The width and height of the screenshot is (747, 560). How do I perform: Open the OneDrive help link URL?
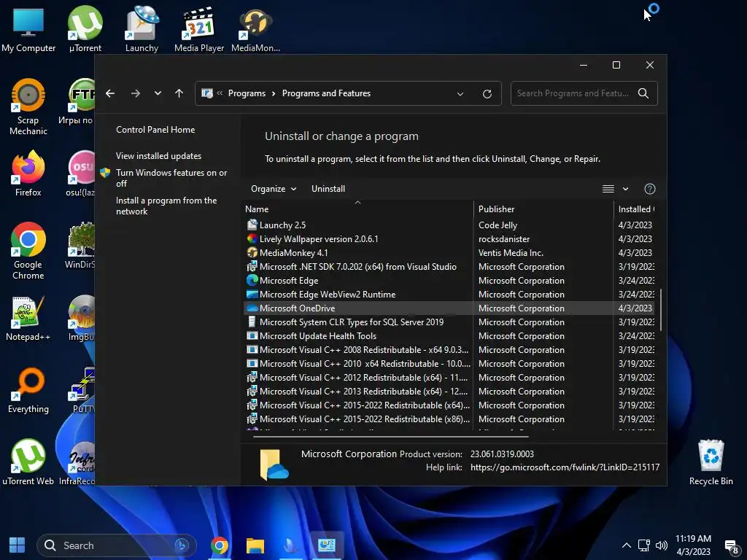click(x=565, y=467)
